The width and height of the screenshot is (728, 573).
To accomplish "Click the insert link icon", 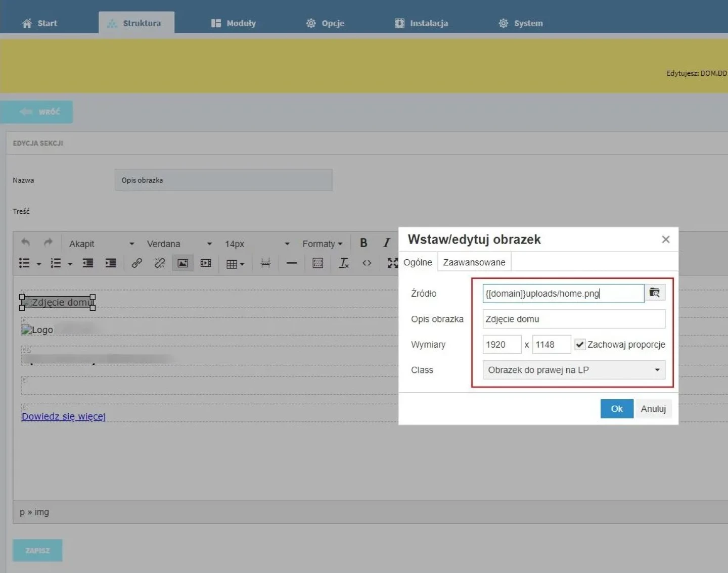I will coord(136,263).
